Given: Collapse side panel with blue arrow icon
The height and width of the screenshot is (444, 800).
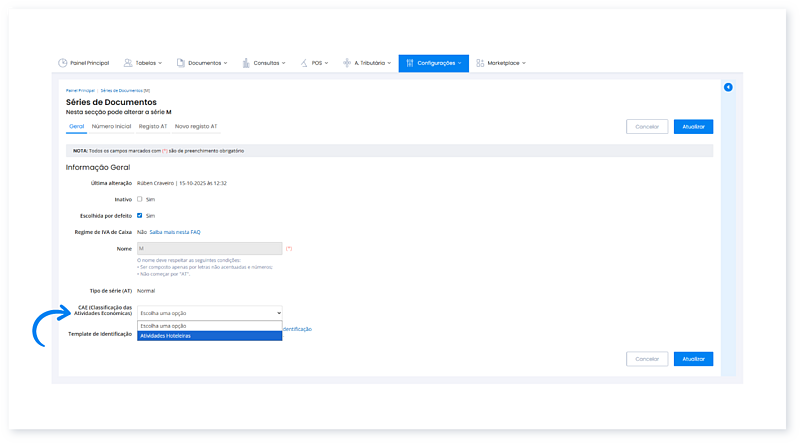Looking at the screenshot, I should tap(728, 88).
